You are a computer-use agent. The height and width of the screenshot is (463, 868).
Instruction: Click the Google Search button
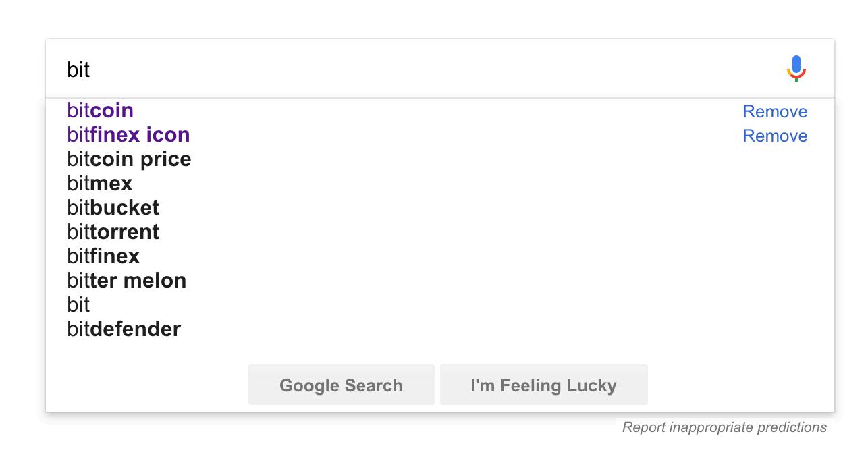pos(342,385)
